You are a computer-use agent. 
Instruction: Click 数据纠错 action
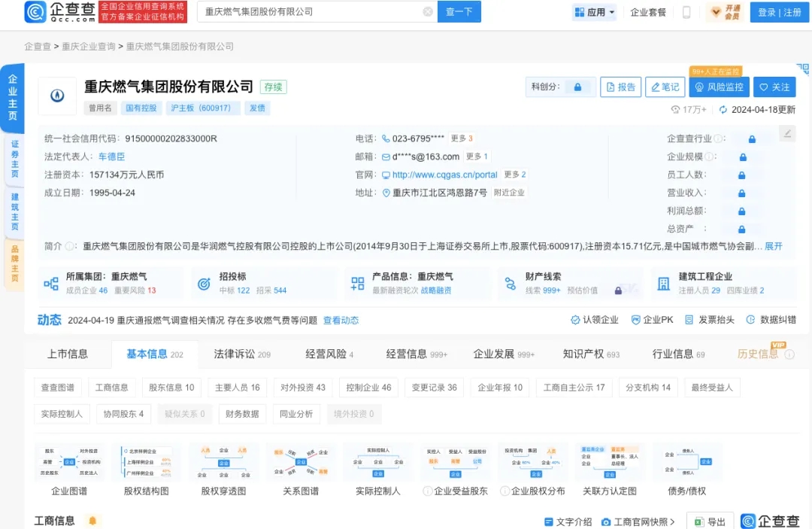coord(771,321)
